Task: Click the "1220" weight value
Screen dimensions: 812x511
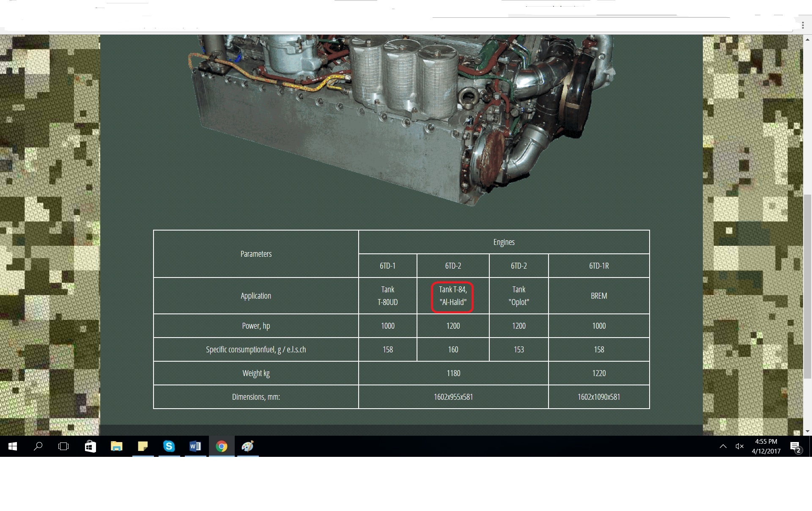Action: click(599, 373)
